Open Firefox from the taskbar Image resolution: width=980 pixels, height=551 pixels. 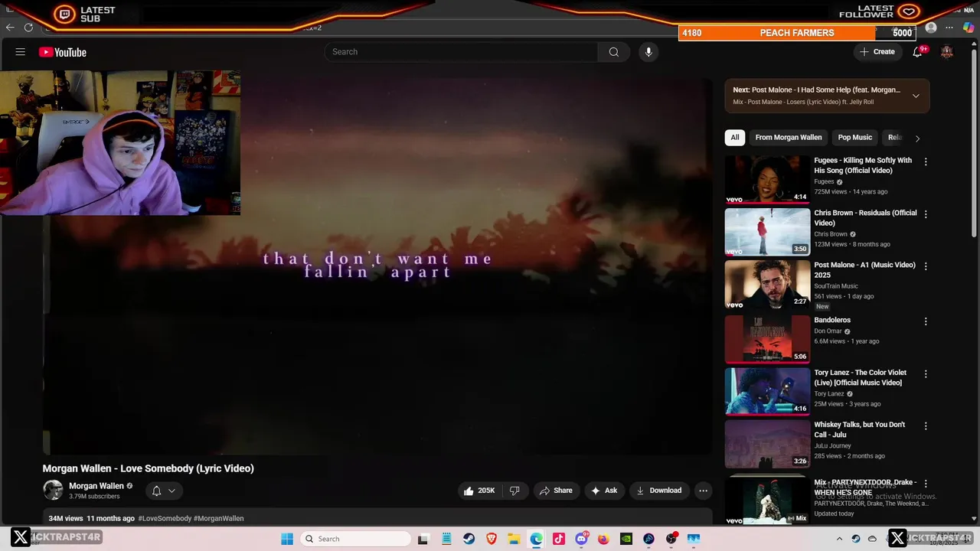[604, 539]
